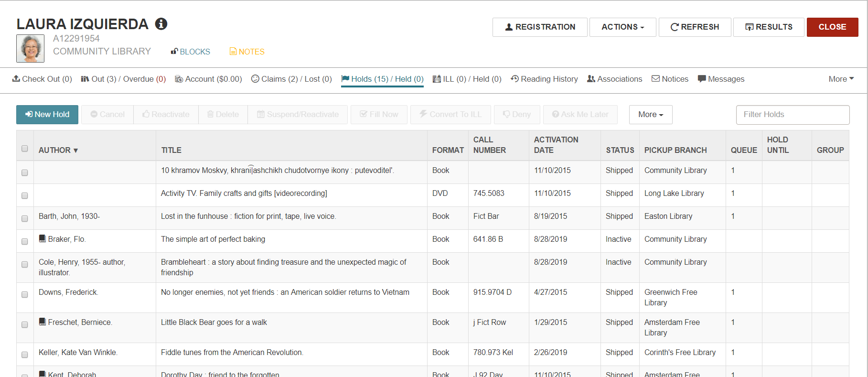This screenshot has height=377, width=868.
Task: Open the Messages tab
Action: (x=721, y=79)
